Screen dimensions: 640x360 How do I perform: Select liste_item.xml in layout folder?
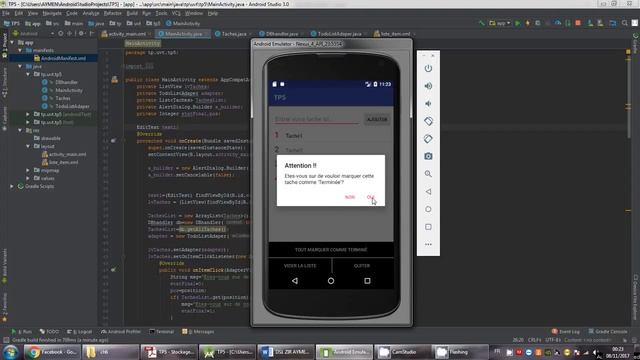(63, 162)
